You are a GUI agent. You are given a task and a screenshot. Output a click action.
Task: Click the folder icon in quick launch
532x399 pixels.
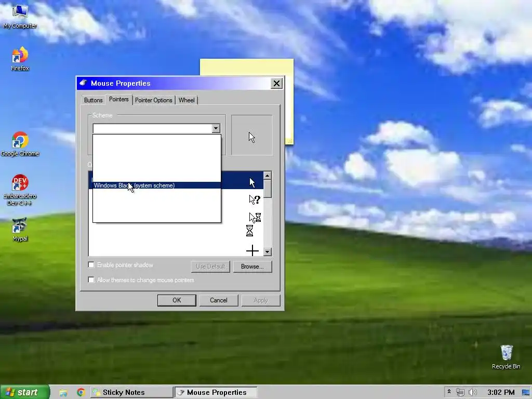(63, 393)
